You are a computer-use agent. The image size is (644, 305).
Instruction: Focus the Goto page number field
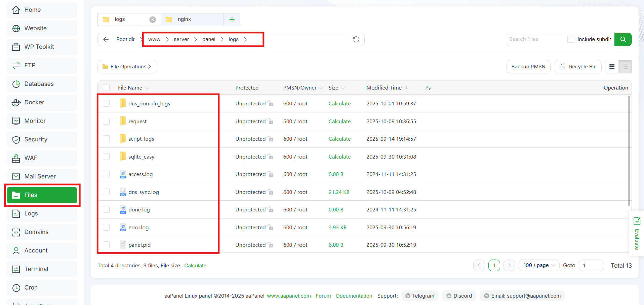coord(591,265)
